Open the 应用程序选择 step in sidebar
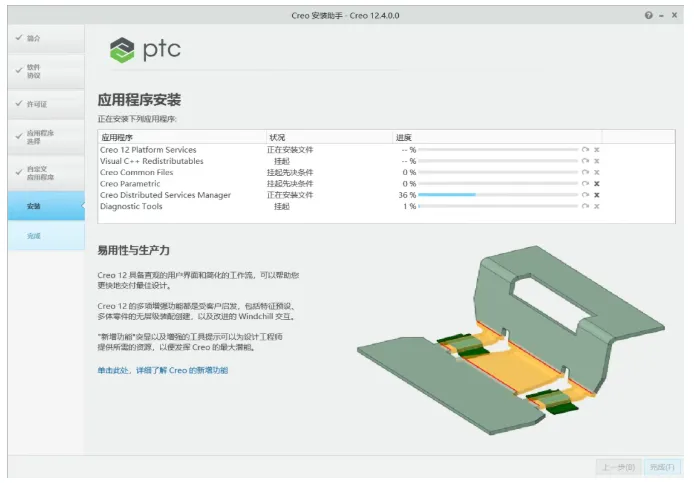The height and width of the screenshot is (483, 694). coord(46,137)
